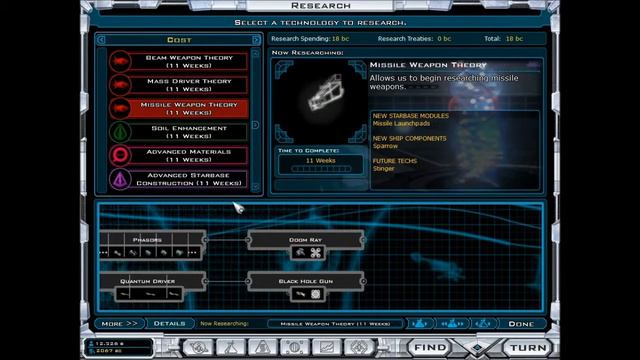This screenshot has height=360, width=640.
Task: Click the Find button
Action: point(430,348)
